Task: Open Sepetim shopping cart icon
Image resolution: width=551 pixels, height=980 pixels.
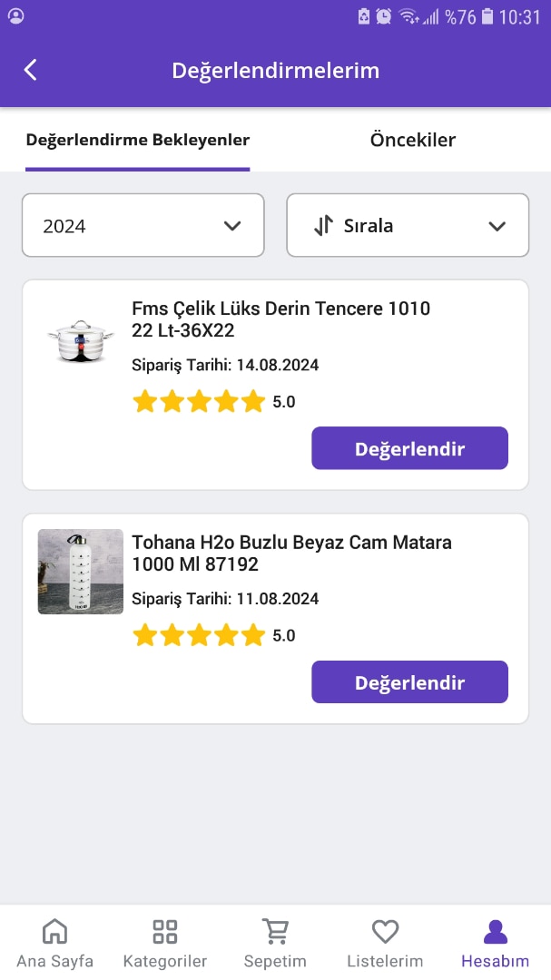Action: [275, 932]
